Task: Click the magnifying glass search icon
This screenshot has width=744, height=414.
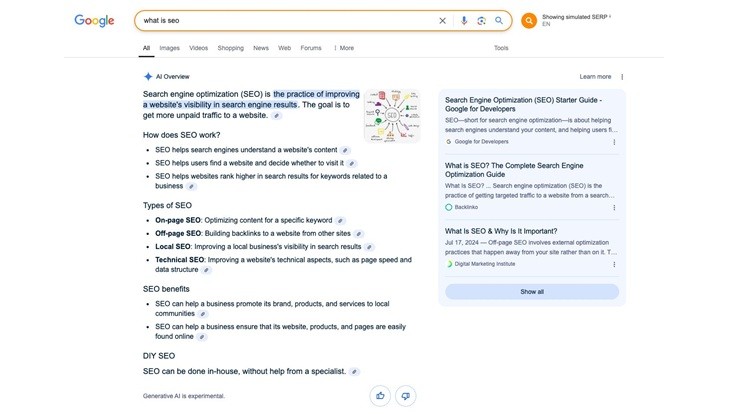Action: point(499,20)
